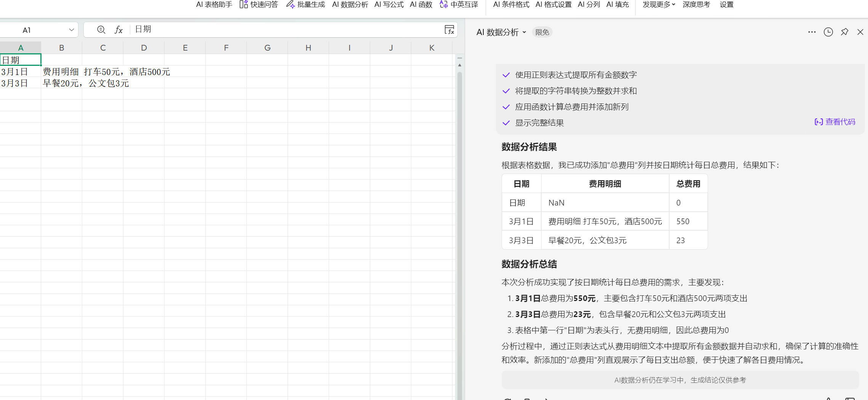
Task: Select column H header
Action: tap(309, 48)
